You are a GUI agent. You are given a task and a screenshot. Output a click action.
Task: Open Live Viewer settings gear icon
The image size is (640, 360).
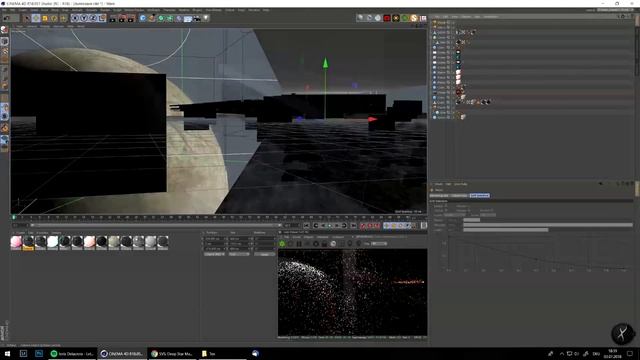pos(316,244)
